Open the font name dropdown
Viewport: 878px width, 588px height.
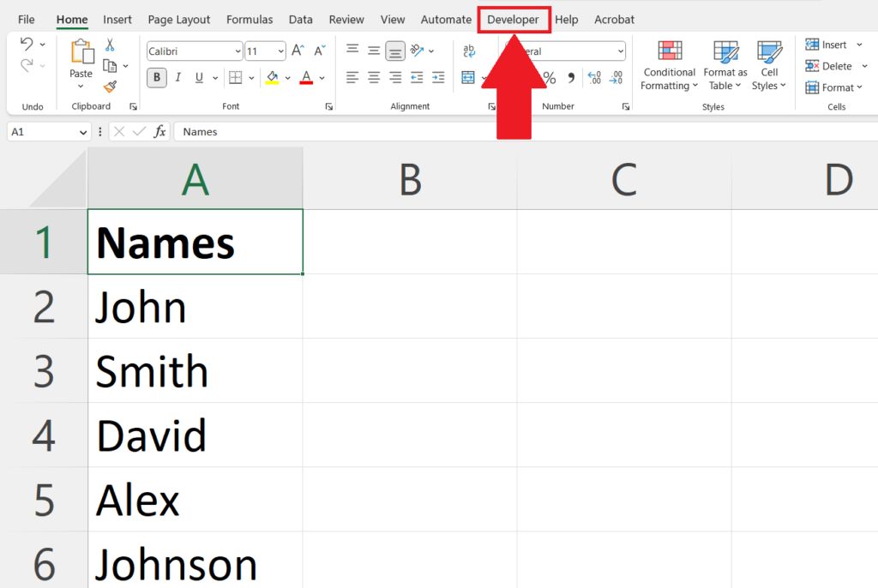(238, 51)
